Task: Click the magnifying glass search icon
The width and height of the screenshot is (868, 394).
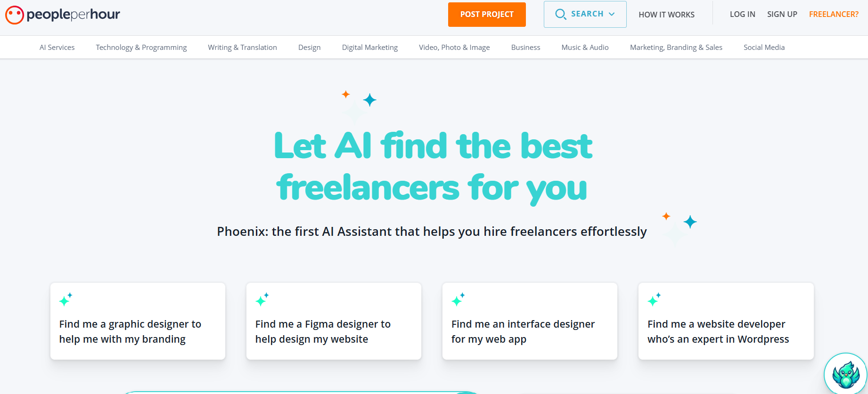Action: coord(560,14)
